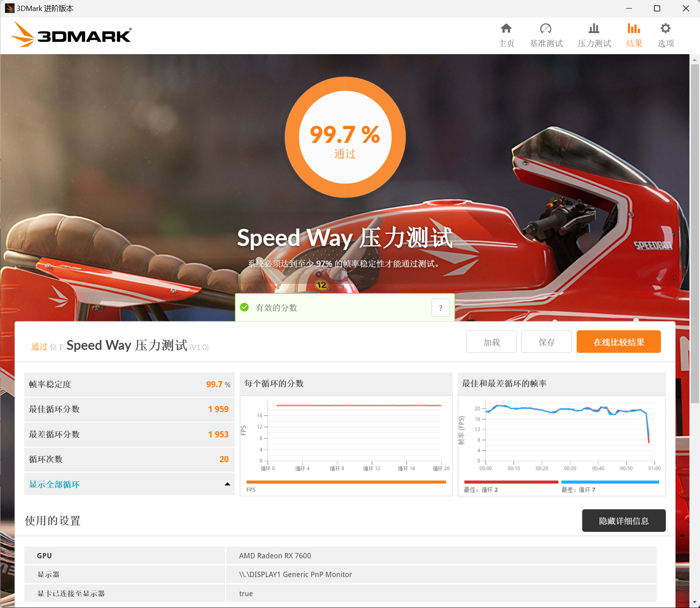The width and height of the screenshot is (700, 608).
Task: Click the 最差循环分数 1 953 row
Action: pos(129,435)
